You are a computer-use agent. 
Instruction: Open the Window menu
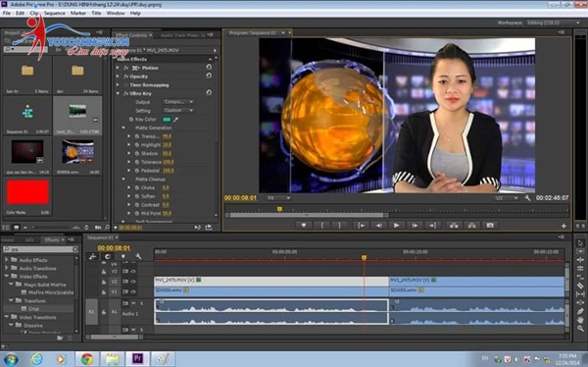click(x=116, y=13)
